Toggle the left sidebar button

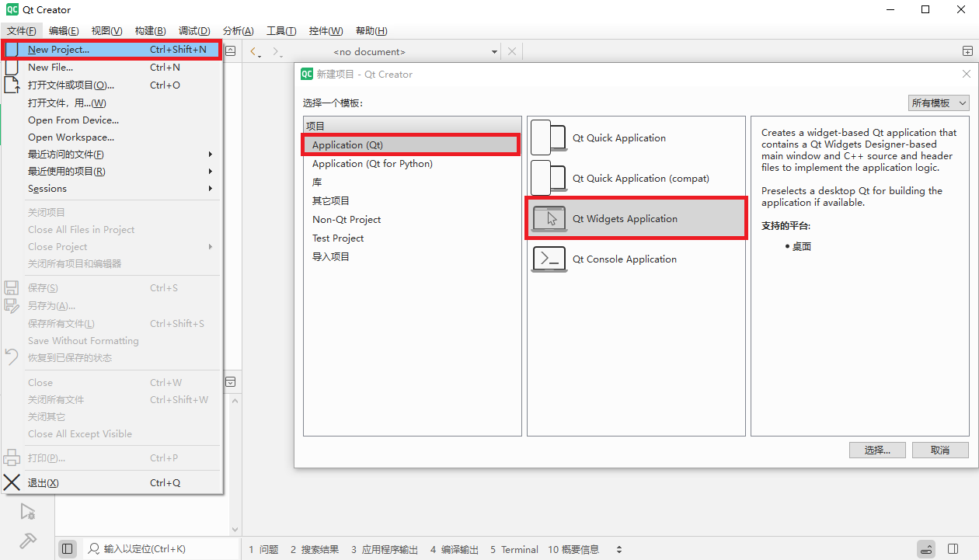tap(68, 549)
